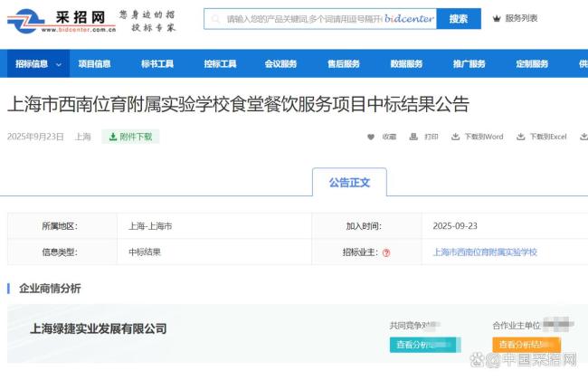Click the heart 收藏 favorite icon

point(371,138)
